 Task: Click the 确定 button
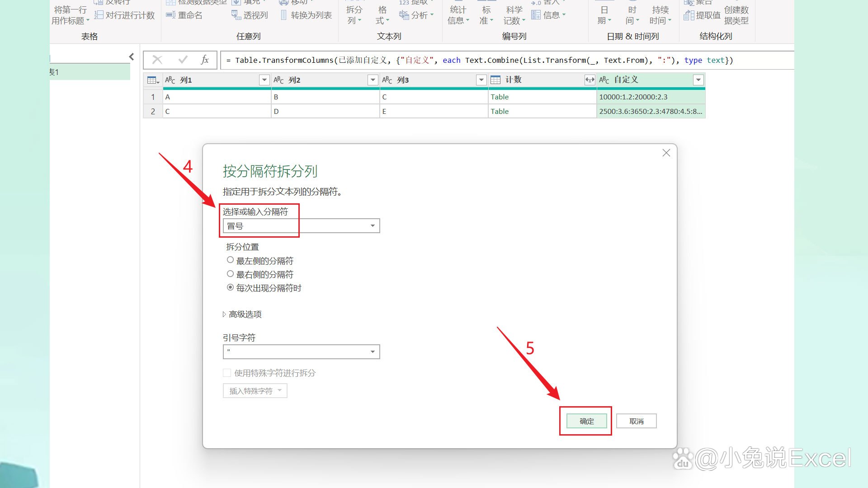(x=587, y=421)
